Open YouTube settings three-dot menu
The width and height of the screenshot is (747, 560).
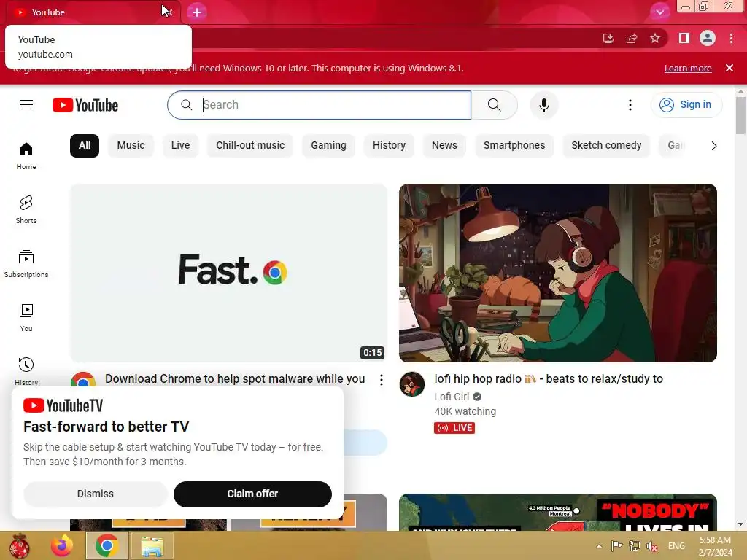pyautogui.click(x=630, y=105)
